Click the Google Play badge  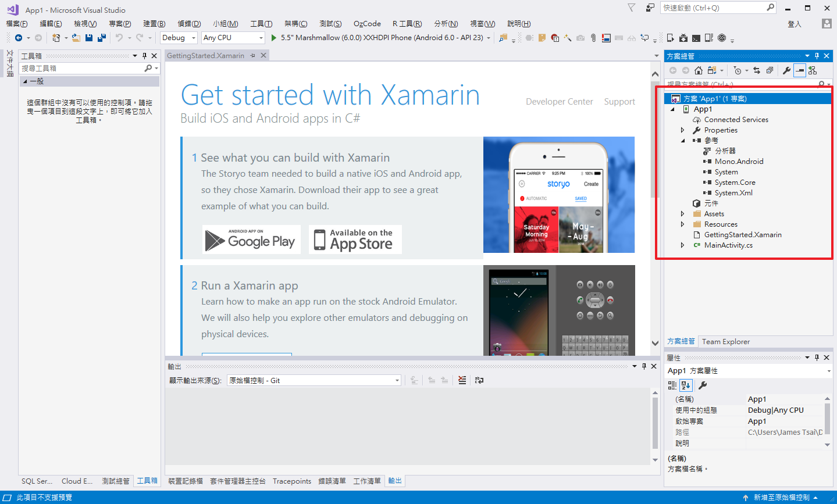(251, 240)
